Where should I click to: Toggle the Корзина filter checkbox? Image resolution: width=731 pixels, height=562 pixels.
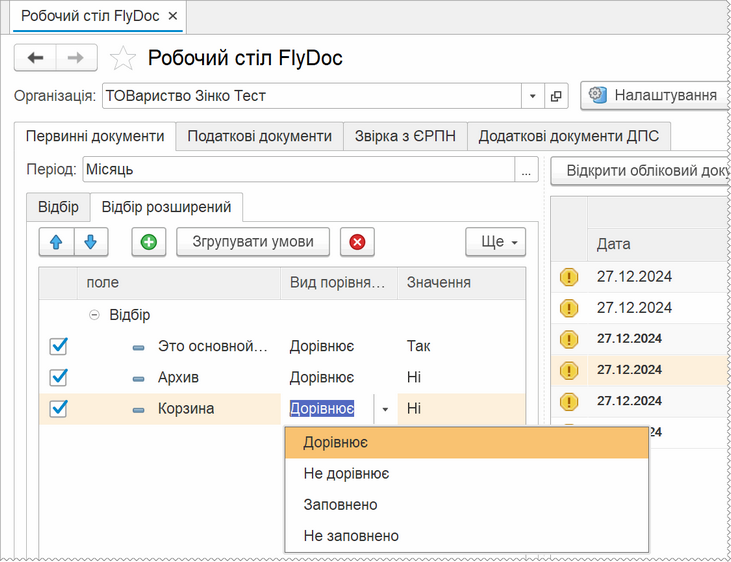(x=58, y=408)
